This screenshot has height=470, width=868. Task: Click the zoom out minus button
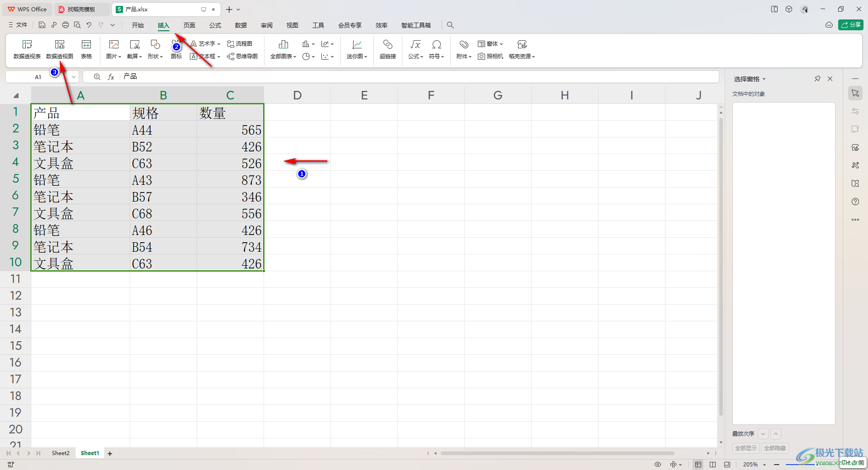click(777, 464)
